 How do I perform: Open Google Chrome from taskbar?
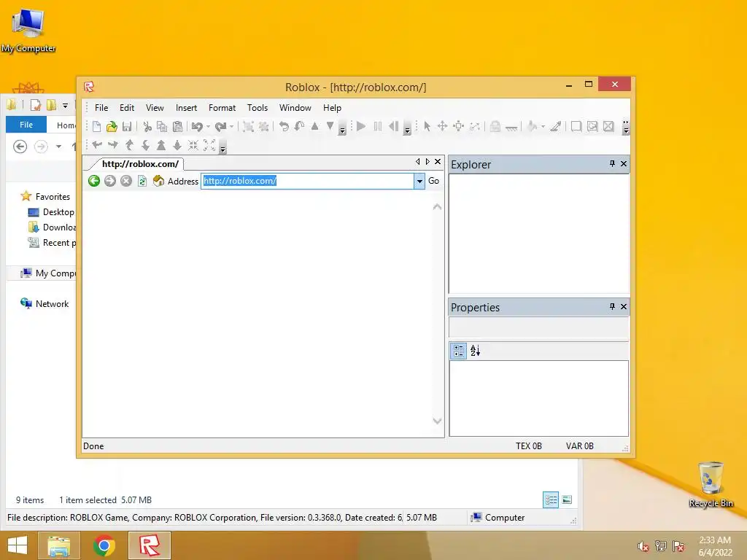(x=104, y=545)
